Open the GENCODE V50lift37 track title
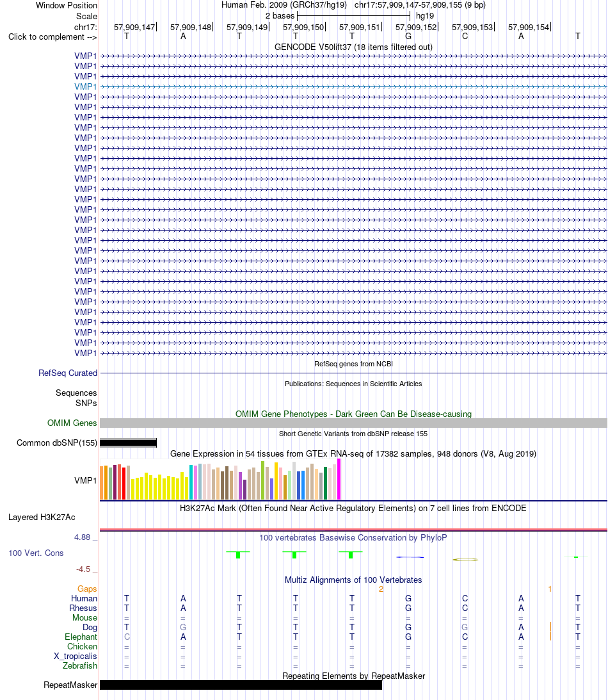608x700 pixels. click(353, 47)
